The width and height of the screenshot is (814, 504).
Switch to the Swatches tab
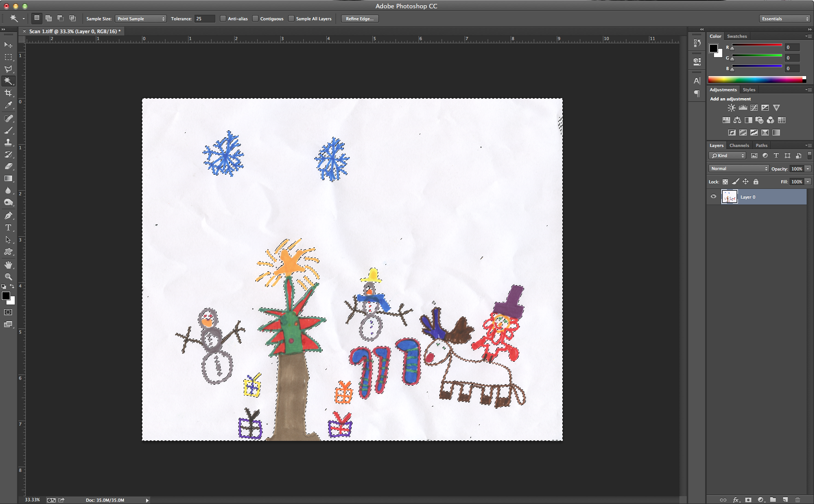737,36
